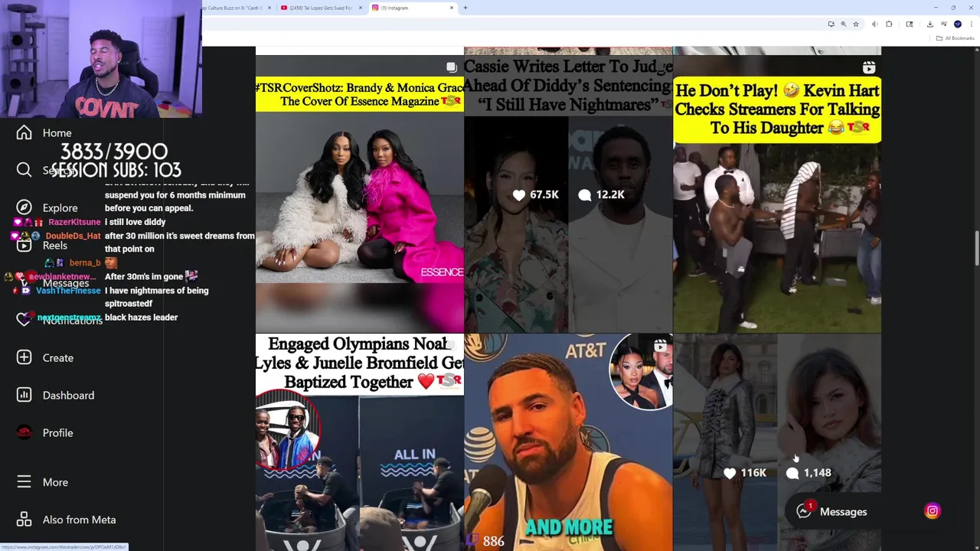
Task: Close the Instagram browser tab
Action: (452, 8)
